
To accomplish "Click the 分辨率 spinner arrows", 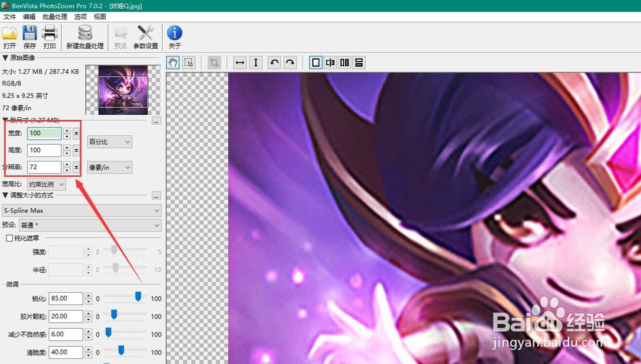I will tap(67, 167).
